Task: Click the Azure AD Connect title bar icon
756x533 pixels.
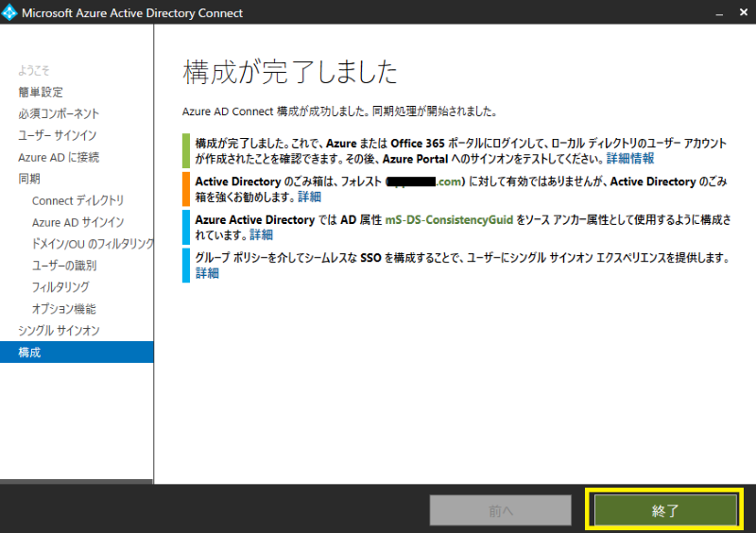Action: point(9,12)
